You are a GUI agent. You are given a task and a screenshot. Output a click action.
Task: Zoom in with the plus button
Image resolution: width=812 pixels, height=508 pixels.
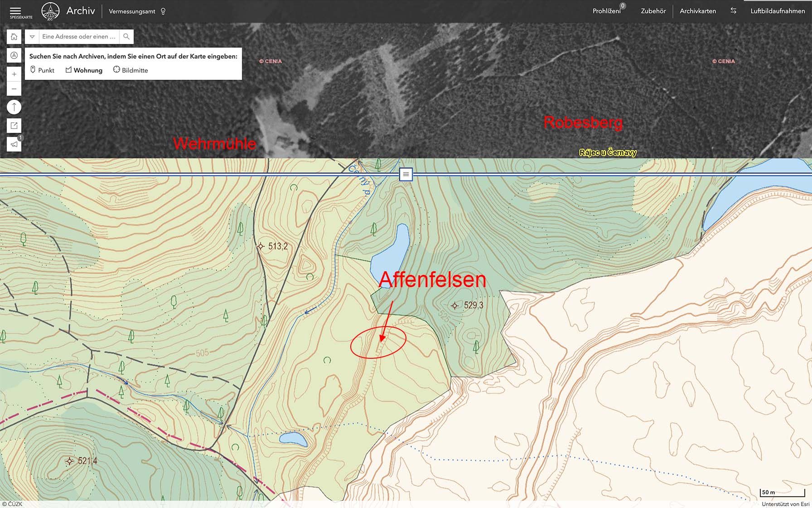pyautogui.click(x=14, y=74)
